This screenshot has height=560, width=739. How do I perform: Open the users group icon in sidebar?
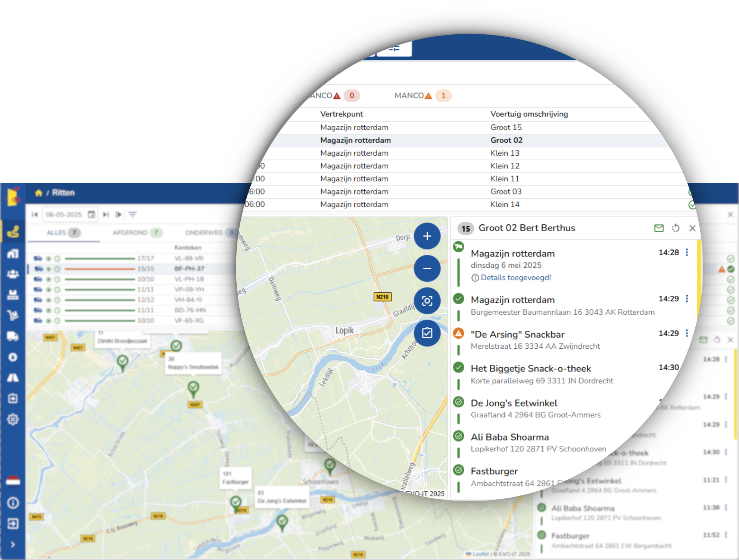click(x=13, y=274)
